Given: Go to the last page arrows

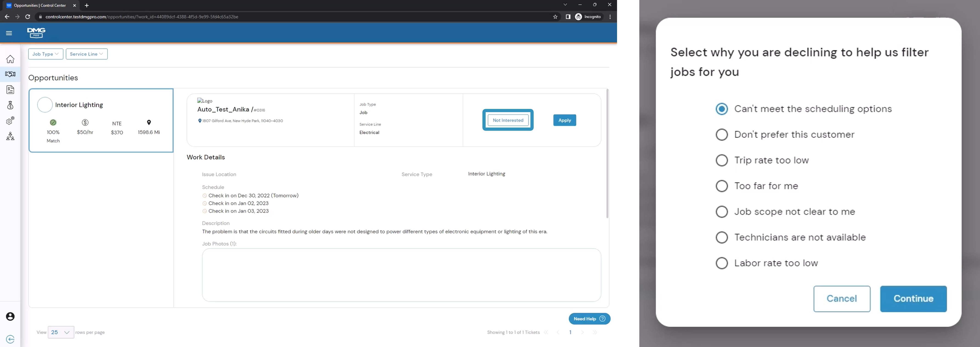Looking at the screenshot, I should 595,332.
